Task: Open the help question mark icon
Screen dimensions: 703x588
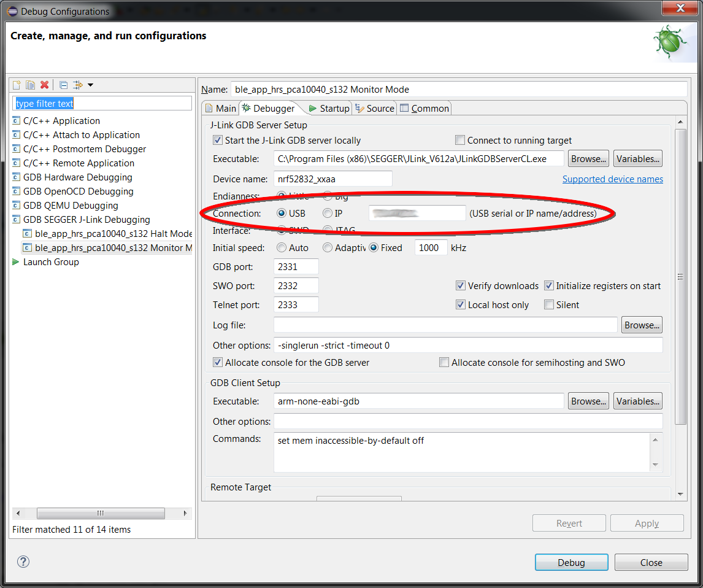Action: tap(23, 562)
